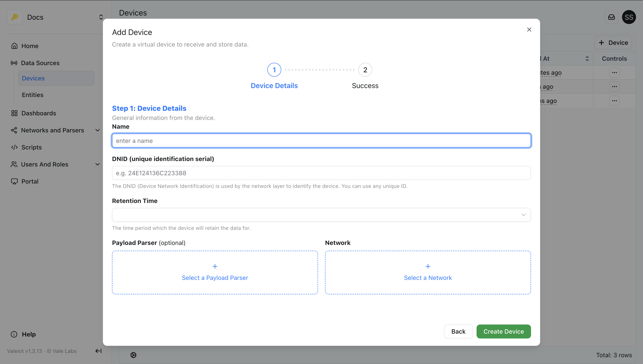Screen dimensions: 643x364
Task: Open the Retention Time dropdown
Action: click(x=321, y=215)
